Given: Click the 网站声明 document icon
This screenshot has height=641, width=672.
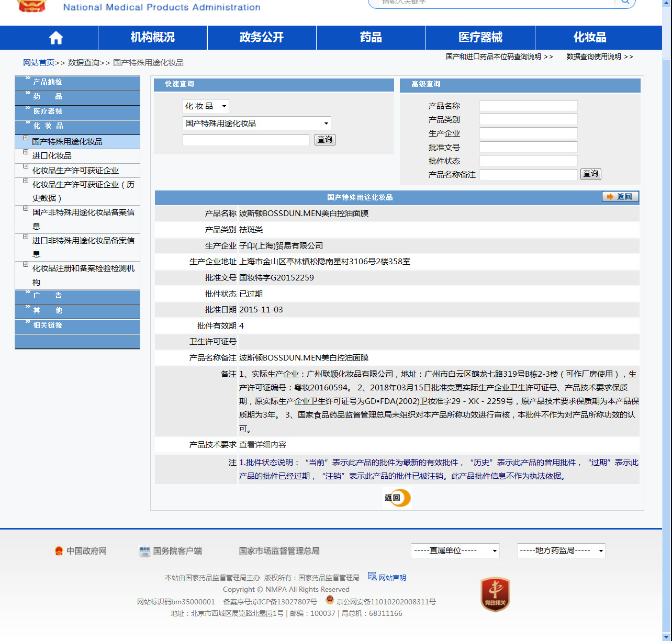Looking at the screenshot, I should (372, 576).
